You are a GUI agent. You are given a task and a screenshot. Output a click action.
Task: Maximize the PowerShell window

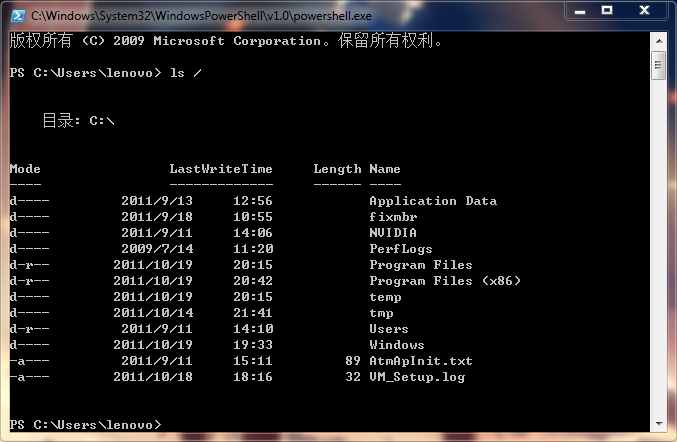coord(606,11)
